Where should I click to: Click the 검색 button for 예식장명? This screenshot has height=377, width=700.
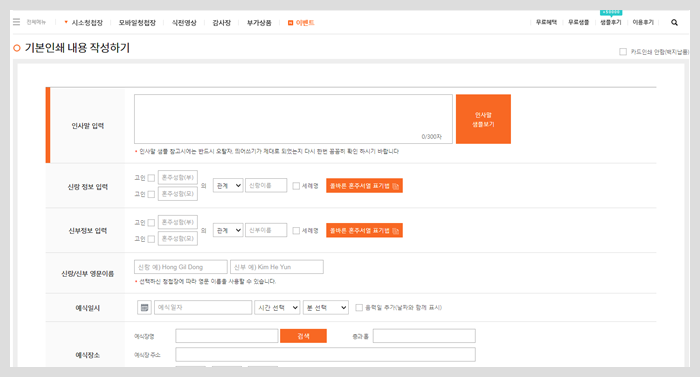303,336
